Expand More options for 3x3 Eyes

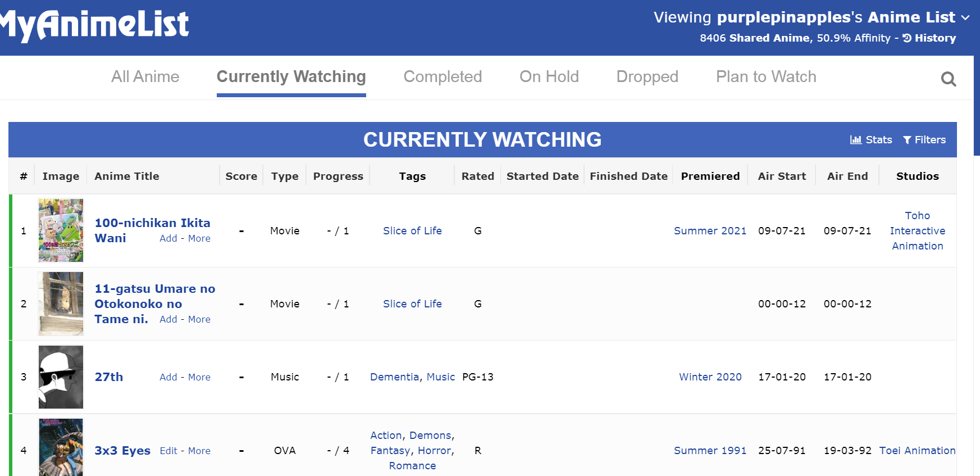pos(199,451)
